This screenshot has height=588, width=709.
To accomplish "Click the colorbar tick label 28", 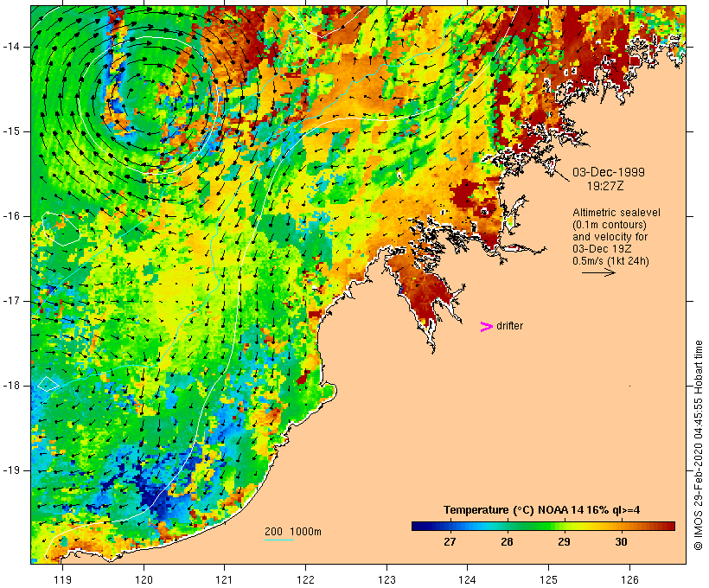I will [507, 541].
